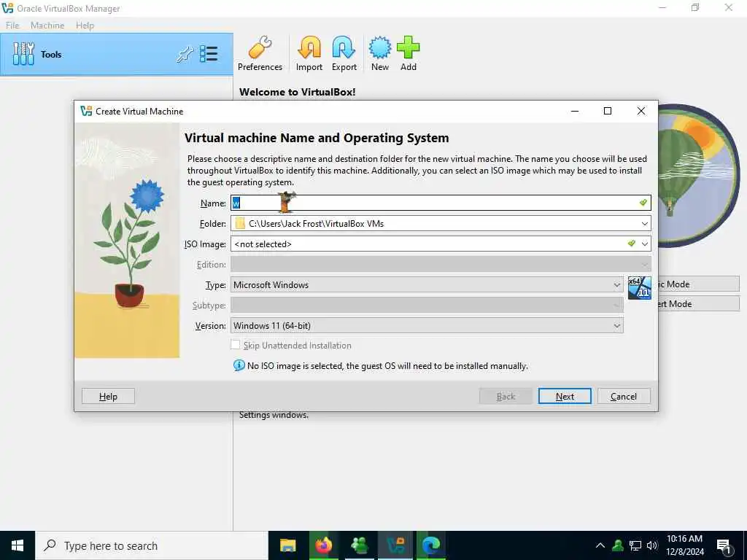This screenshot has height=560, width=747.
Task: Open the Type dropdown Microsoft Windows
Action: (427, 285)
